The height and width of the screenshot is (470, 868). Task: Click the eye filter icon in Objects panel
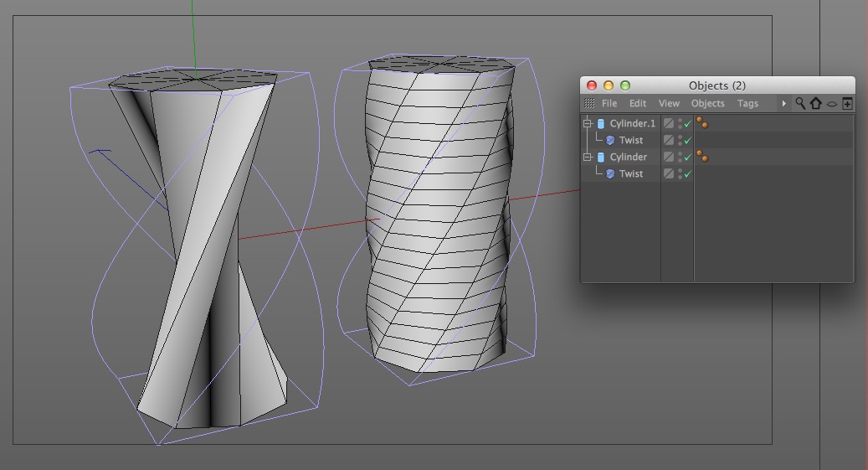click(831, 104)
